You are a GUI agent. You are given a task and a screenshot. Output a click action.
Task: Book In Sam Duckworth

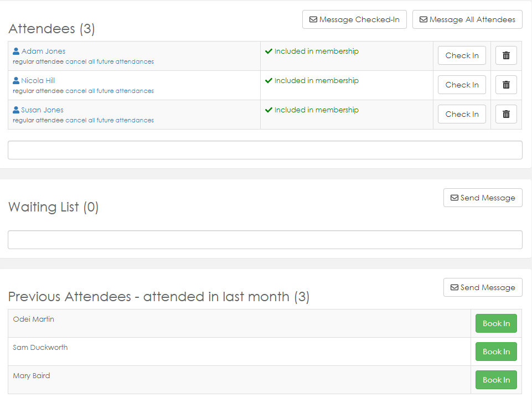(496, 352)
